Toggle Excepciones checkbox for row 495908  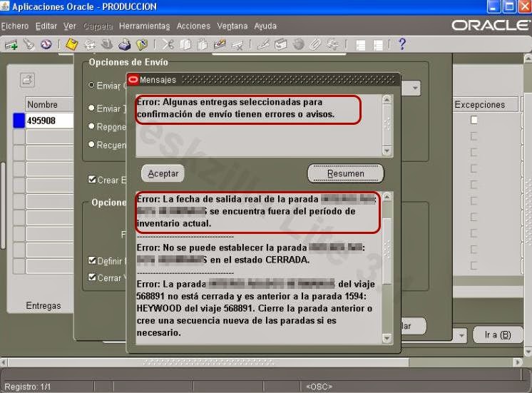[474, 120]
